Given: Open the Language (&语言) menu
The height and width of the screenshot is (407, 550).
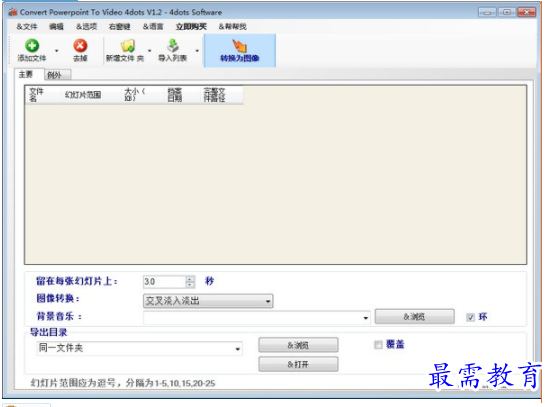Looking at the screenshot, I should point(153,27).
